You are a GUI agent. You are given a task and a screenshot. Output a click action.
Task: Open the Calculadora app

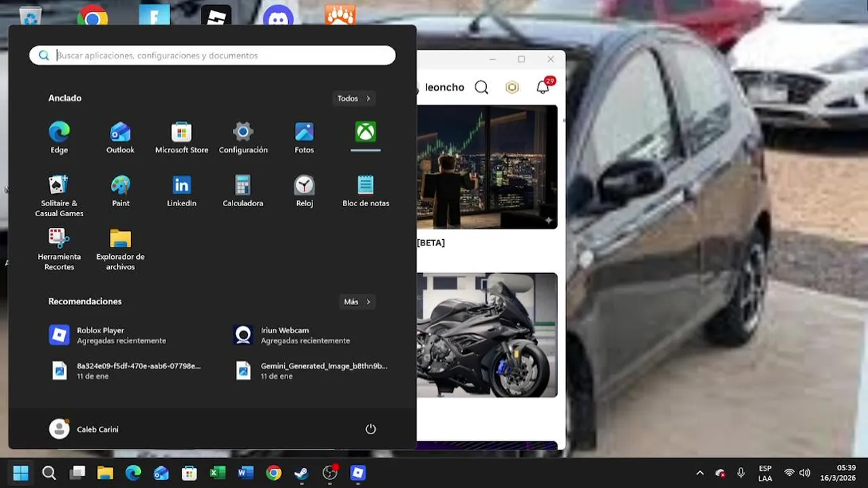click(243, 191)
